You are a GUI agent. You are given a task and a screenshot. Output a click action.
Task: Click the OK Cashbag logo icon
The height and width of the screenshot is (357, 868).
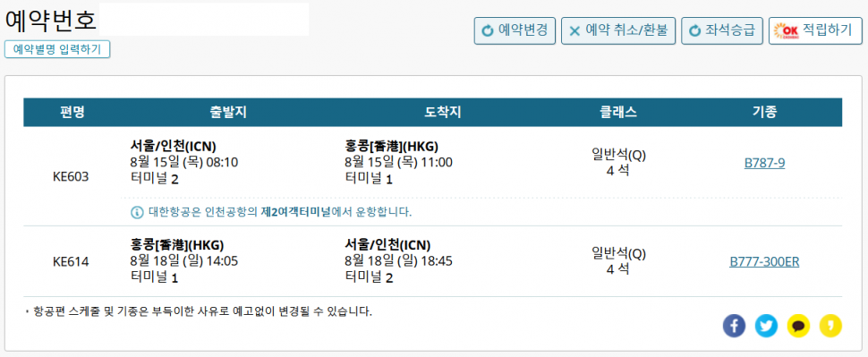click(x=786, y=31)
